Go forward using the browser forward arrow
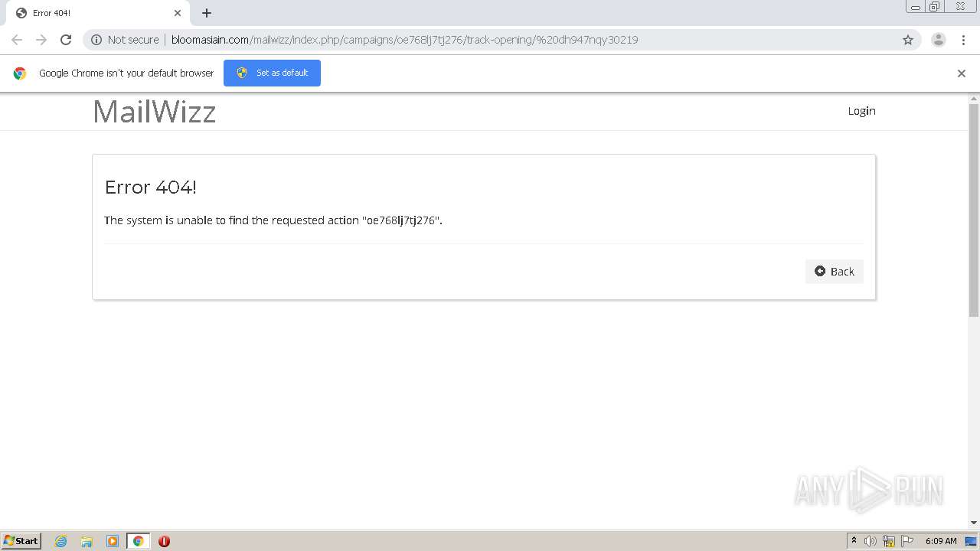This screenshot has height=551, width=980. point(41,40)
